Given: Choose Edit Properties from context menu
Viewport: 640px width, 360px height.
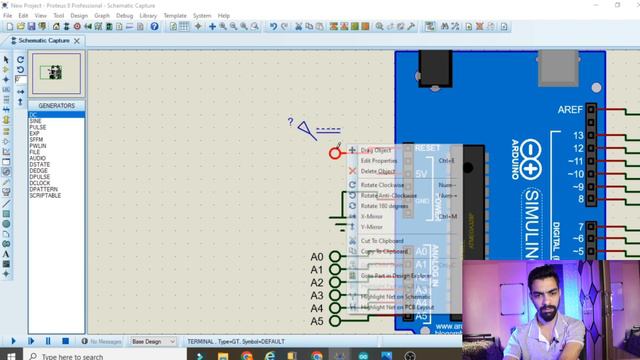Looking at the screenshot, I should pyautogui.click(x=379, y=161).
